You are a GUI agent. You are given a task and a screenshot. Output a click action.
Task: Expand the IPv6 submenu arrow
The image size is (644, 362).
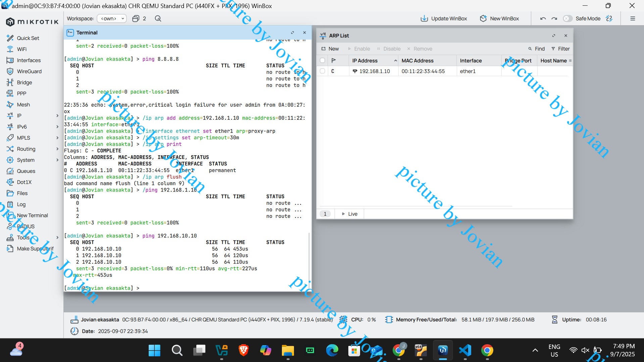pos(57,127)
